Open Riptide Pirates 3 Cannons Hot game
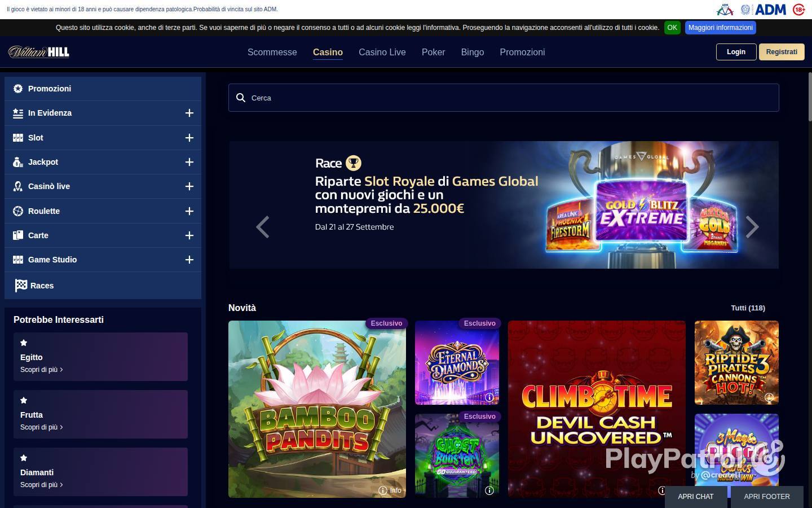The width and height of the screenshot is (812, 508). coord(736,362)
